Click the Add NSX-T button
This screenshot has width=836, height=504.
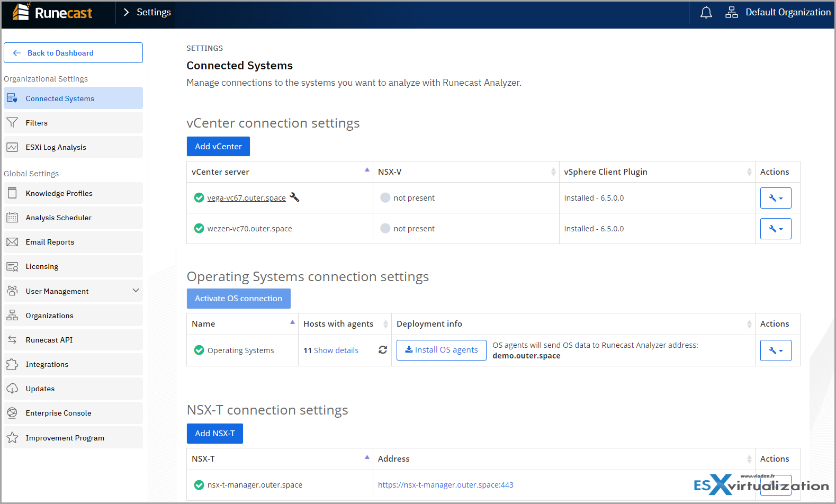[x=215, y=434]
